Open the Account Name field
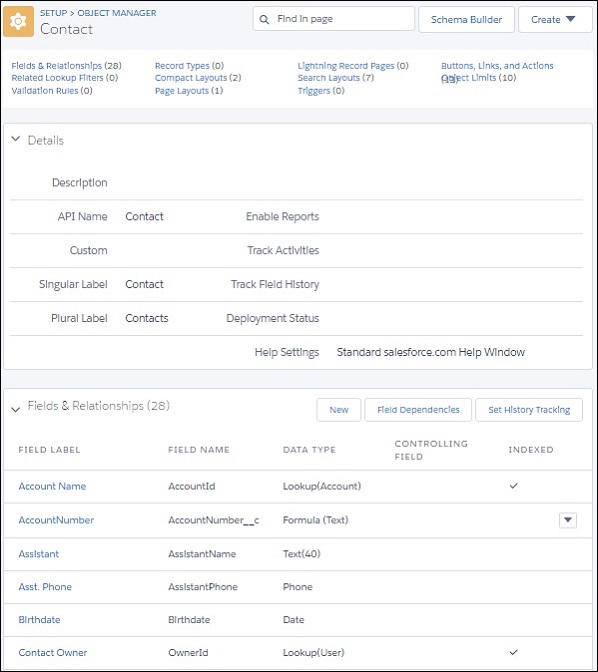 tap(52, 486)
